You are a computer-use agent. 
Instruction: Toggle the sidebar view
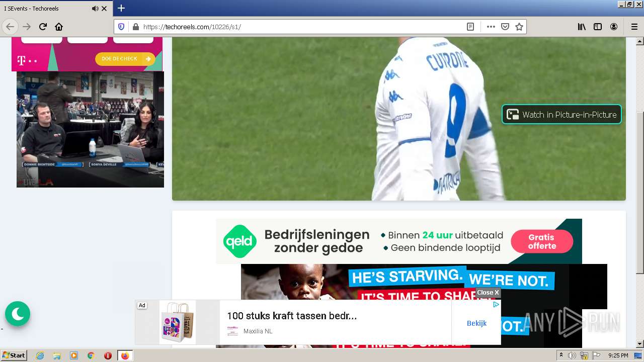coord(598,27)
